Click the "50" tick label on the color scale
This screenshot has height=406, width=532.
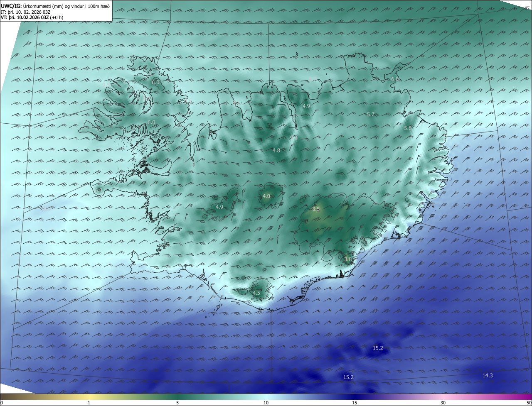[x=529, y=403]
